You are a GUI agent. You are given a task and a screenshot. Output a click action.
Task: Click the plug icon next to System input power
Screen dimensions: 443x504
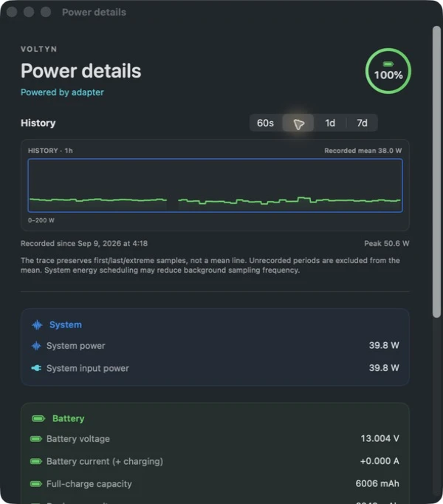pyautogui.click(x=36, y=368)
